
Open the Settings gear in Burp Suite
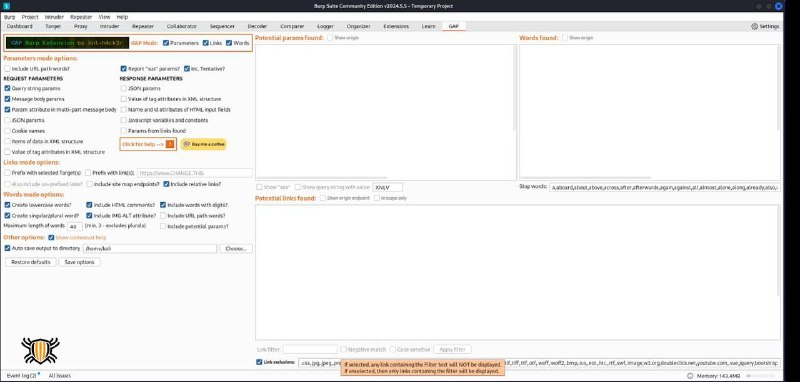[765, 26]
